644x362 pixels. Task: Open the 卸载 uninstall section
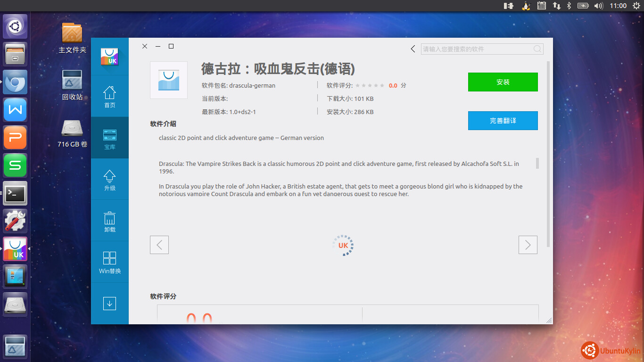coord(109,221)
